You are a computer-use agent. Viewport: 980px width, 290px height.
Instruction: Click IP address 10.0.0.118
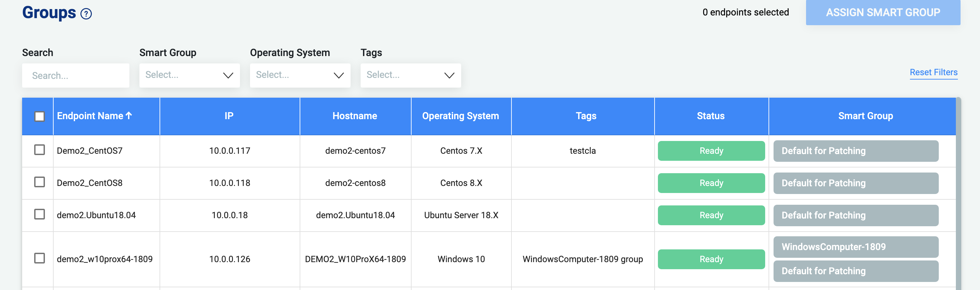229,183
